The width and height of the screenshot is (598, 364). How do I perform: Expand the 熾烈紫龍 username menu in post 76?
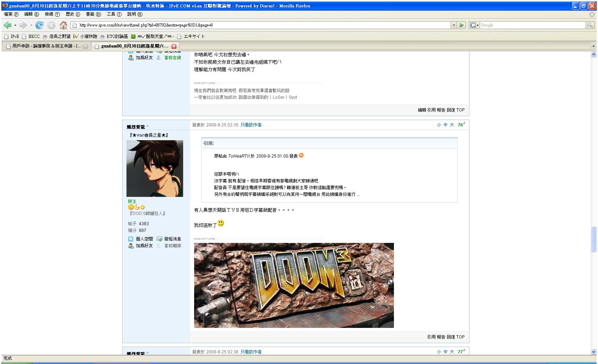tap(147, 126)
